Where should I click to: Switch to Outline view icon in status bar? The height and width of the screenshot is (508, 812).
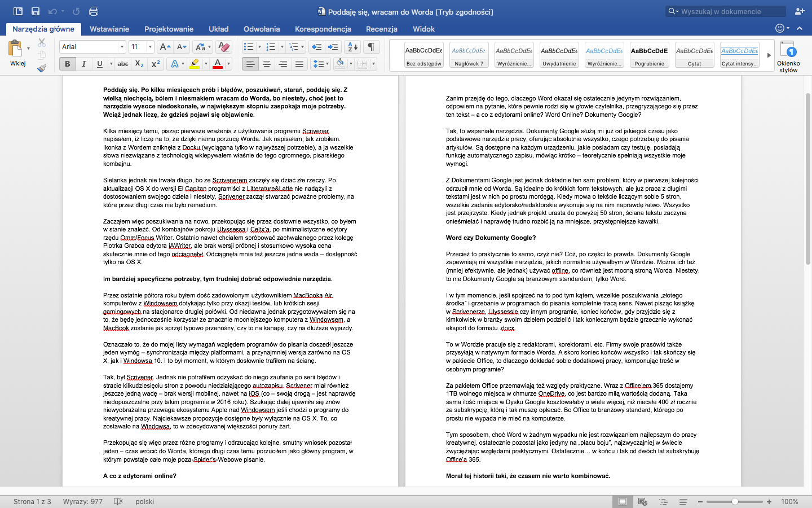[663, 501]
